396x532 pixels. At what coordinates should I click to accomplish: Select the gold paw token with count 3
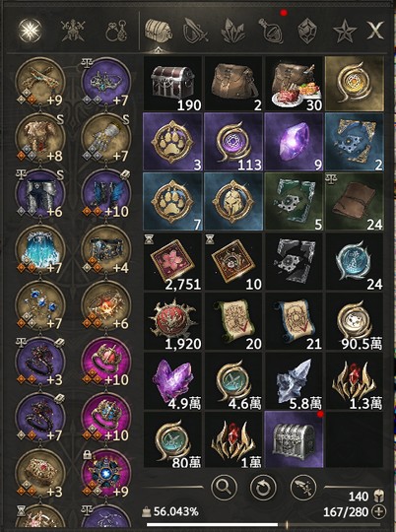point(172,142)
